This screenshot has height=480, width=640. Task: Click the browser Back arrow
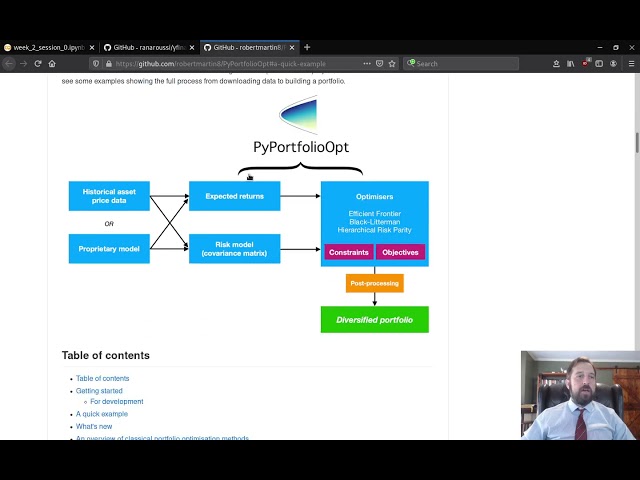coord(9,64)
